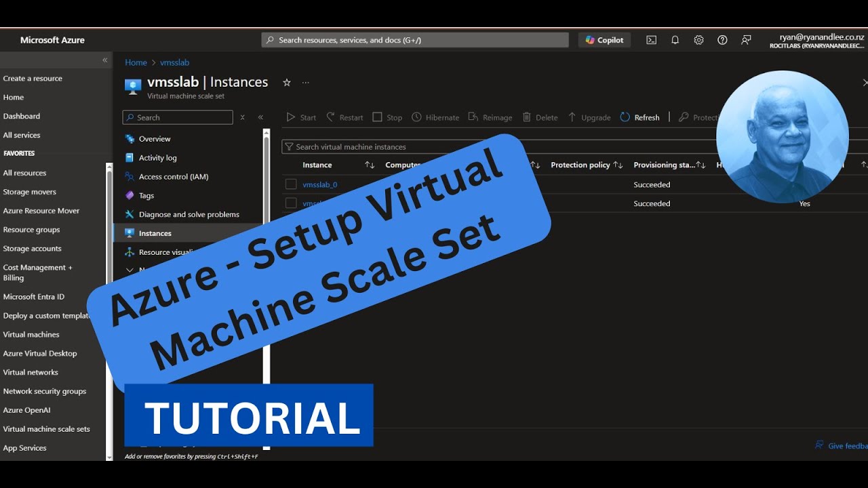Open Storage accounts favorite
868x488 pixels.
(33, 249)
